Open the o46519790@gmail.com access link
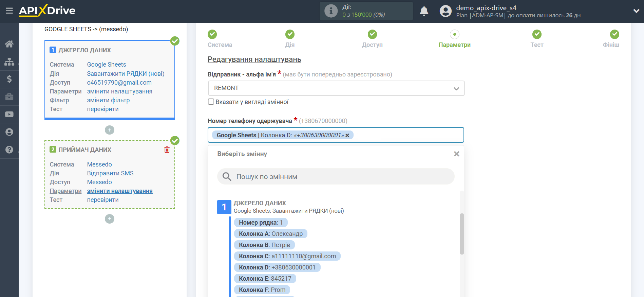 (x=119, y=83)
